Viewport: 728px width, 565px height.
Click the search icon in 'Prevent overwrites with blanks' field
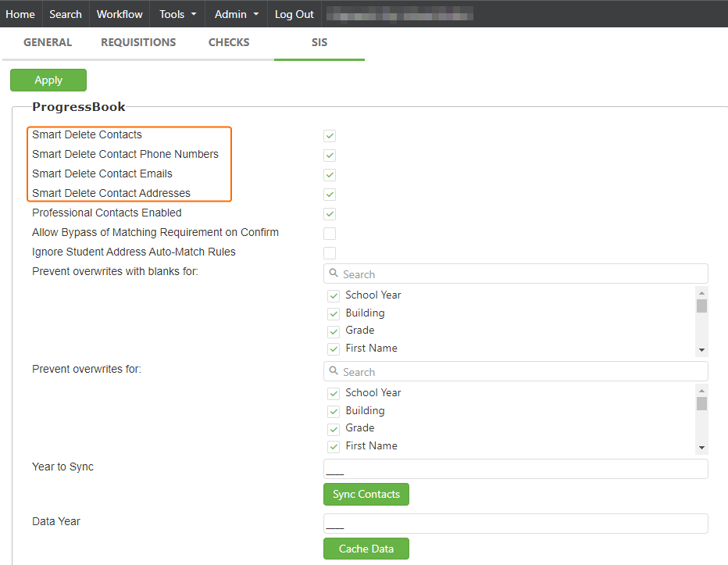click(x=334, y=274)
